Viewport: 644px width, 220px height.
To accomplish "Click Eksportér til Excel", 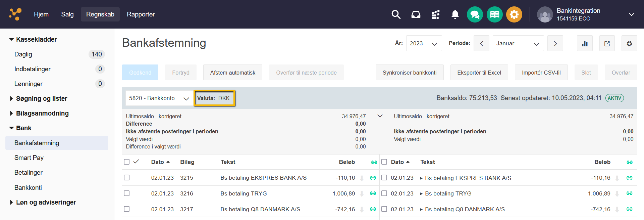I will point(479,73).
